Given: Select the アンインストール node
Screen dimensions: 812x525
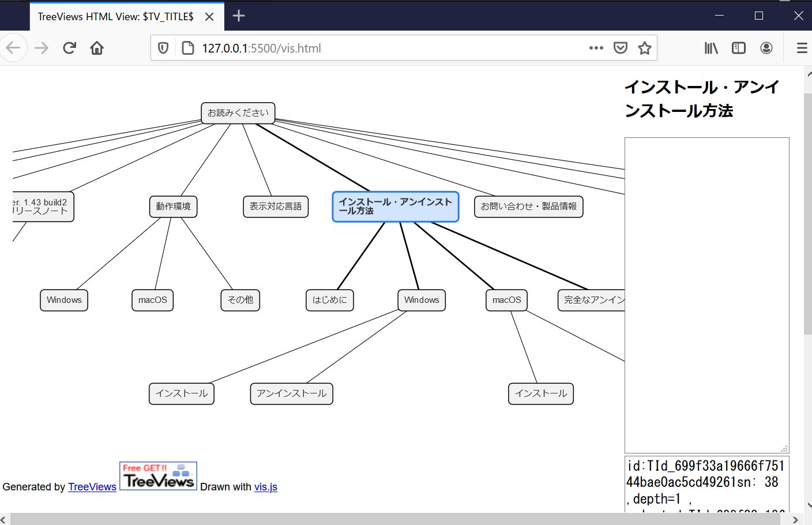Looking at the screenshot, I should click(292, 393).
